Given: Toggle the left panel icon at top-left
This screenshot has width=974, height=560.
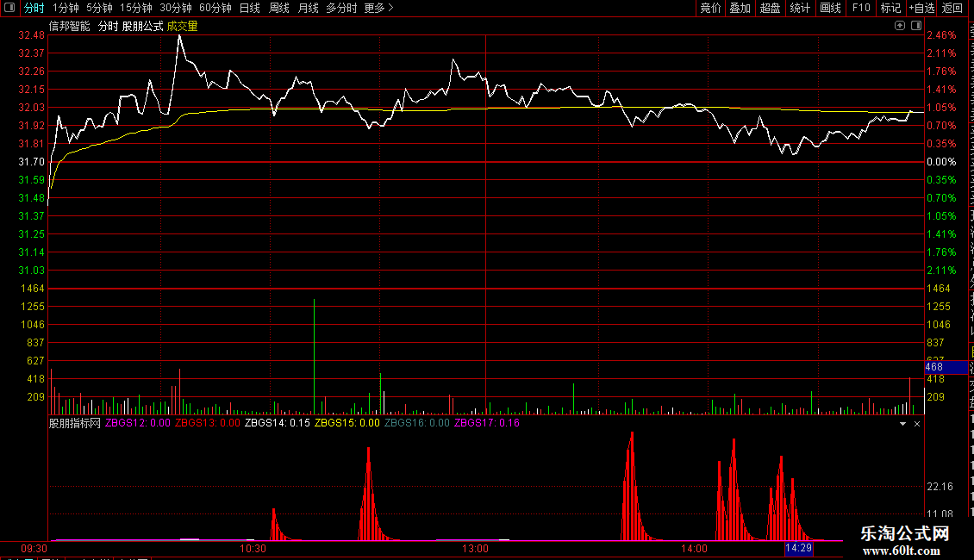Looking at the screenshot, I should tap(9, 8).
